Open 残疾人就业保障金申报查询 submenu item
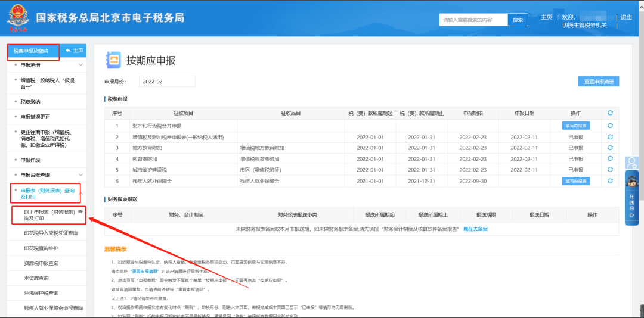644x318 pixels. (x=54, y=308)
